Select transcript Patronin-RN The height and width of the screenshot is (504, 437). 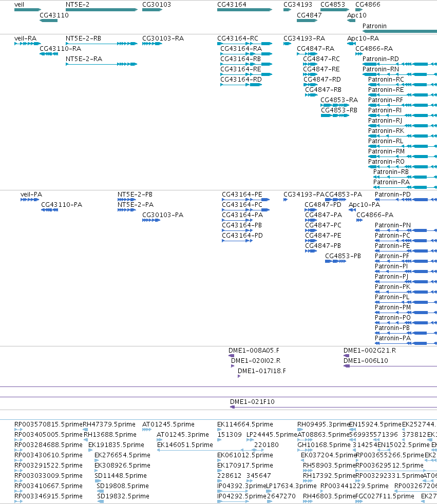(381, 69)
